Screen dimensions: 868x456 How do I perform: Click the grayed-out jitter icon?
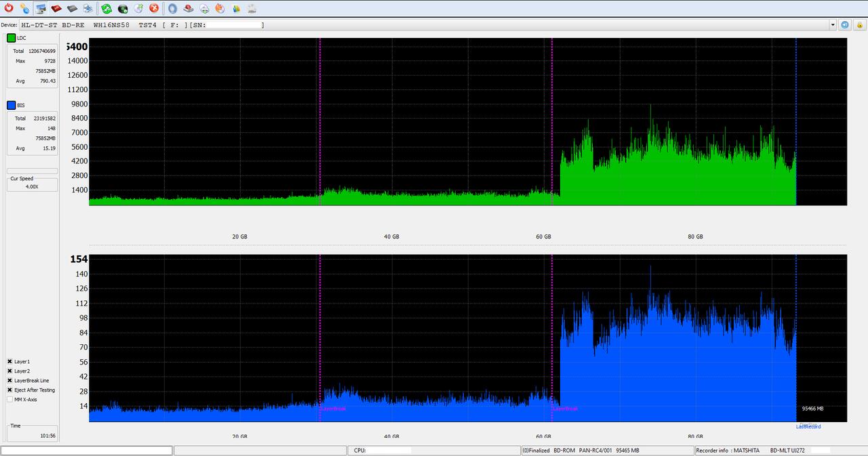tap(252, 8)
